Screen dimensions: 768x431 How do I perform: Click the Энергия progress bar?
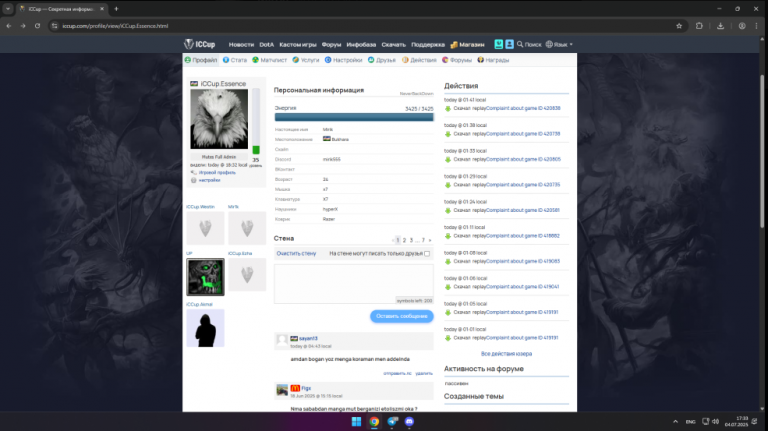click(x=354, y=117)
